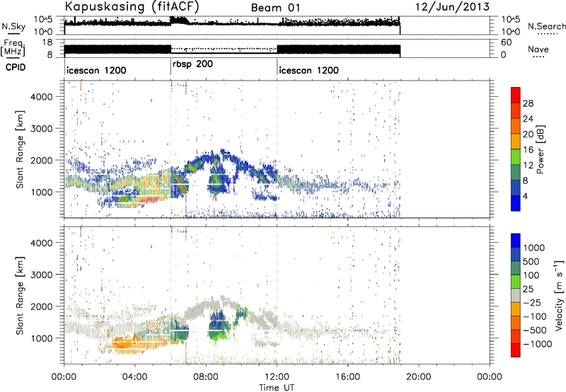Click the dotted Nave line in the frequency panel
Image resolution: width=566 pixels, height=392 pixels.
(224, 48)
